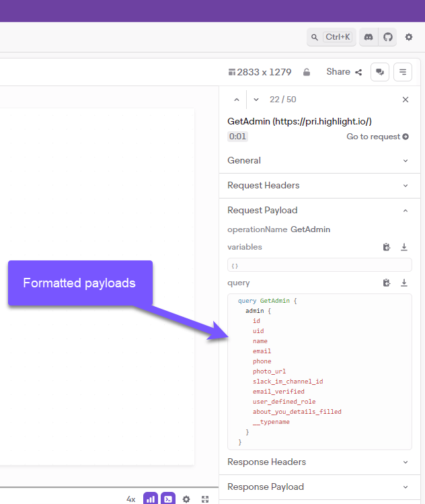This screenshot has height=504, width=425.
Task: Enter fullscreen player mode
Action: [206, 499]
